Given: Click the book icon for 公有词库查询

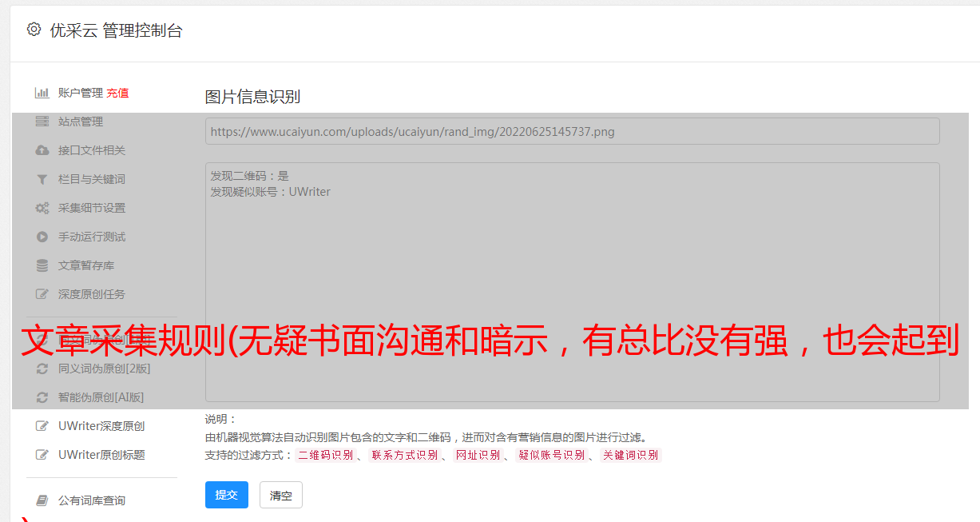Looking at the screenshot, I should click(42, 500).
